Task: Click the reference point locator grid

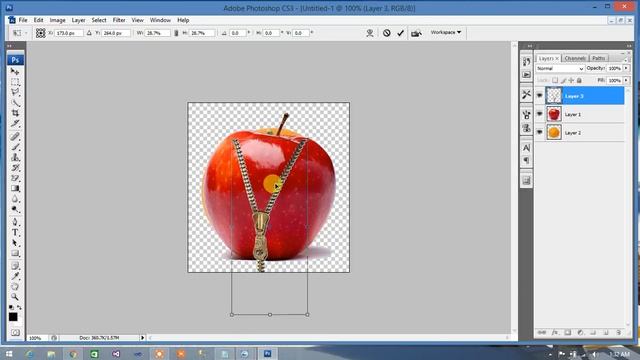Action: (40, 33)
